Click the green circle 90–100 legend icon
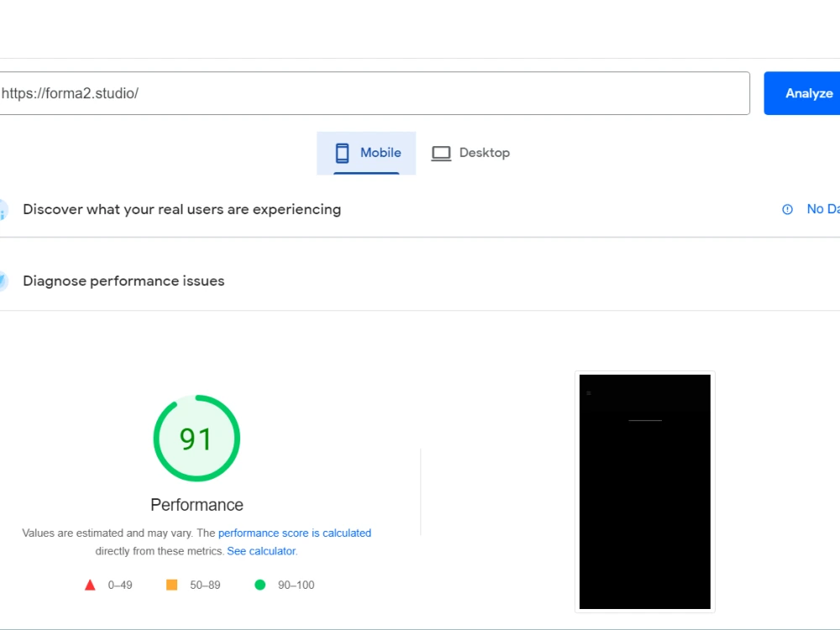Image resolution: width=840 pixels, height=630 pixels. tap(260, 585)
